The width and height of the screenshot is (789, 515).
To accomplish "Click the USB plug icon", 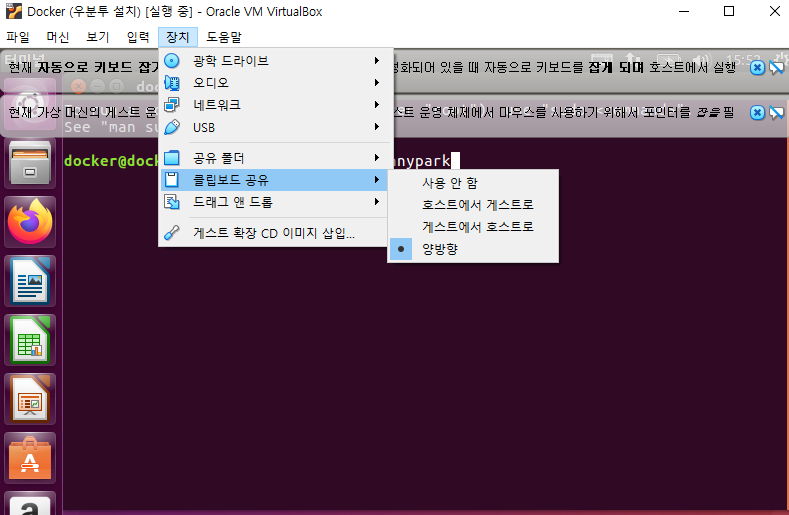I will (x=172, y=127).
